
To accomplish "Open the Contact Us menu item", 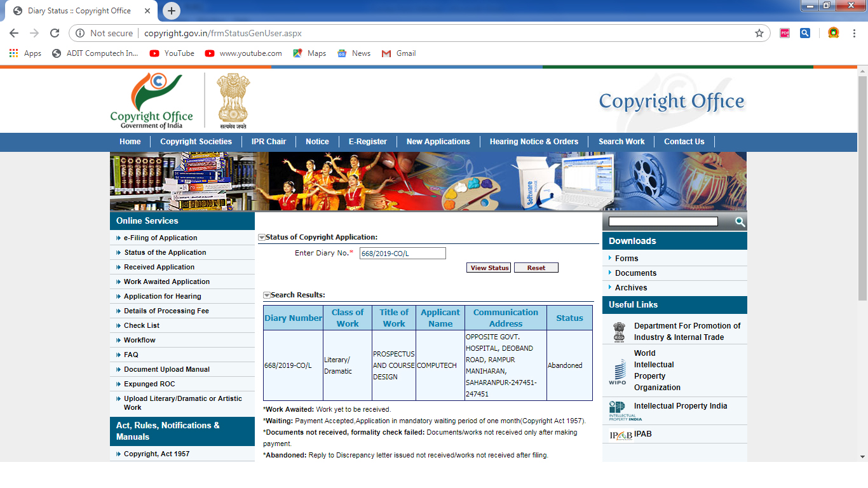I will (684, 142).
